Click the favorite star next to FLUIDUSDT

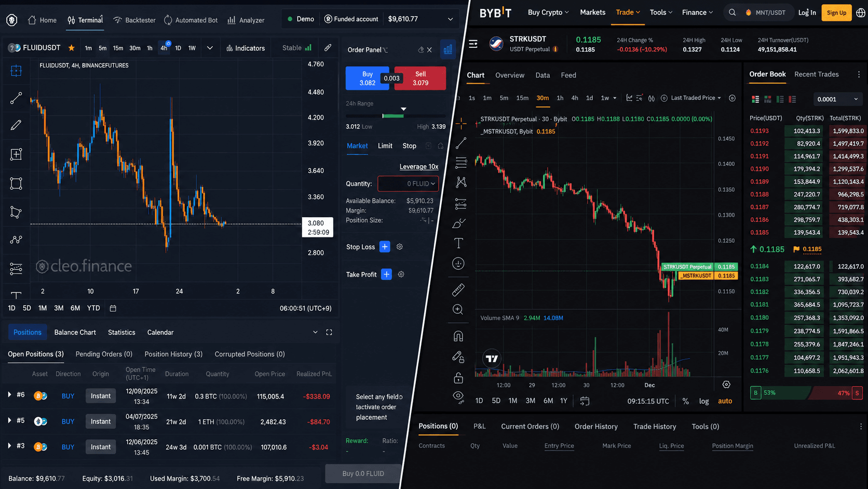pos(72,48)
